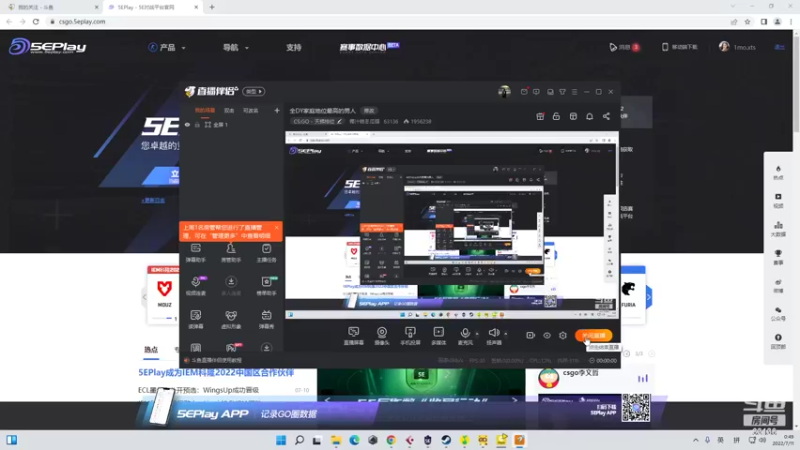
Task: Select the first orange scene tab
Action: tap(205, 110)
